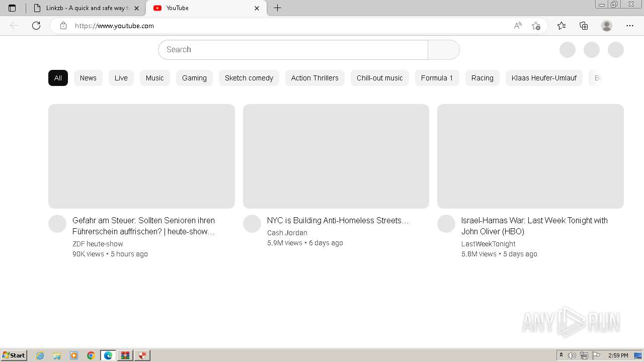Screen dimensions: 644x362
Task: Show hidden system tray icons arrow
Action: click(561, 355)
